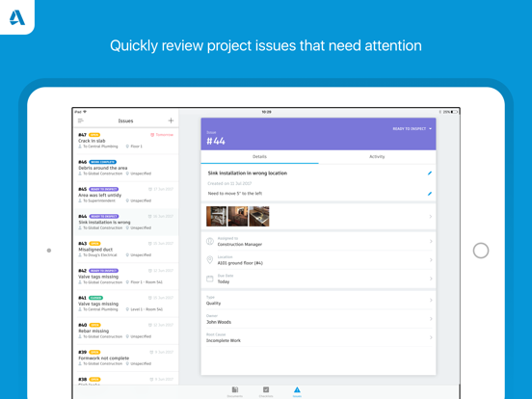This screenshot has height=399, width=532.
Task: Expand Owner John Woods chevron
Action: (431, 319)
